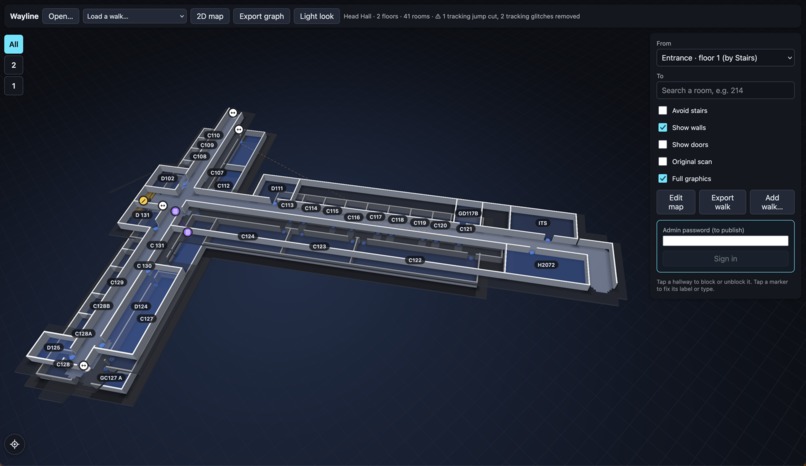The width and height of the screenshot is (806, 466).
Task: Select the C 131 room label
Action: point(157,246)
